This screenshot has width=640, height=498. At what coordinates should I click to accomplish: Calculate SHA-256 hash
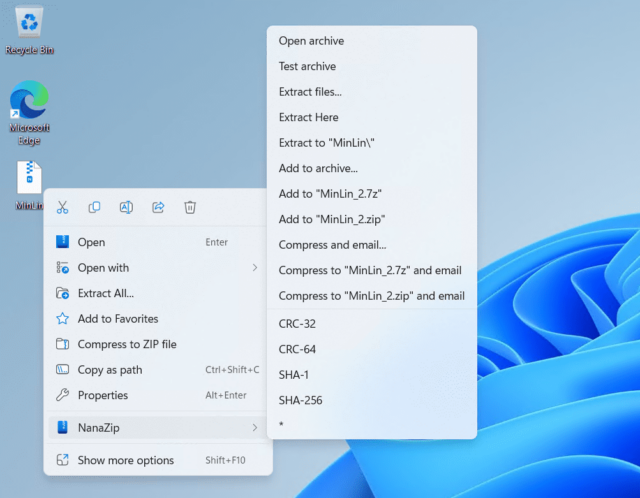coord(372,400)
